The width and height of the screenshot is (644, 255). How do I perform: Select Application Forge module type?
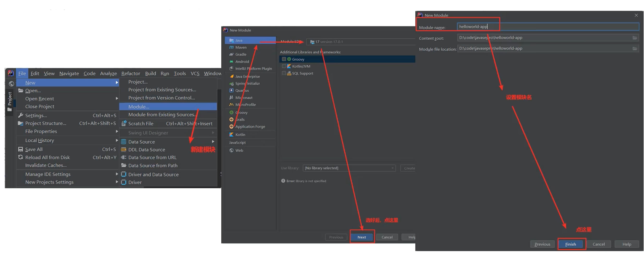tap(250, 127)
